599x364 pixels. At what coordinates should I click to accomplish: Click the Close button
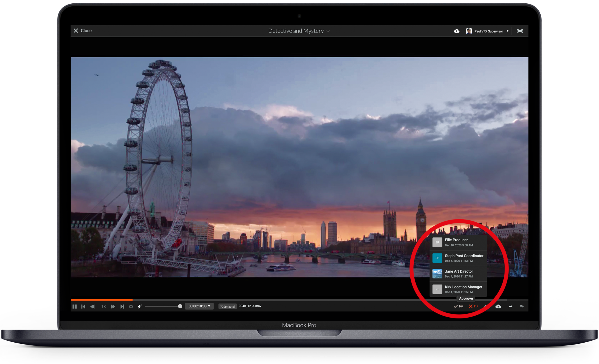(x=83, y=31)
